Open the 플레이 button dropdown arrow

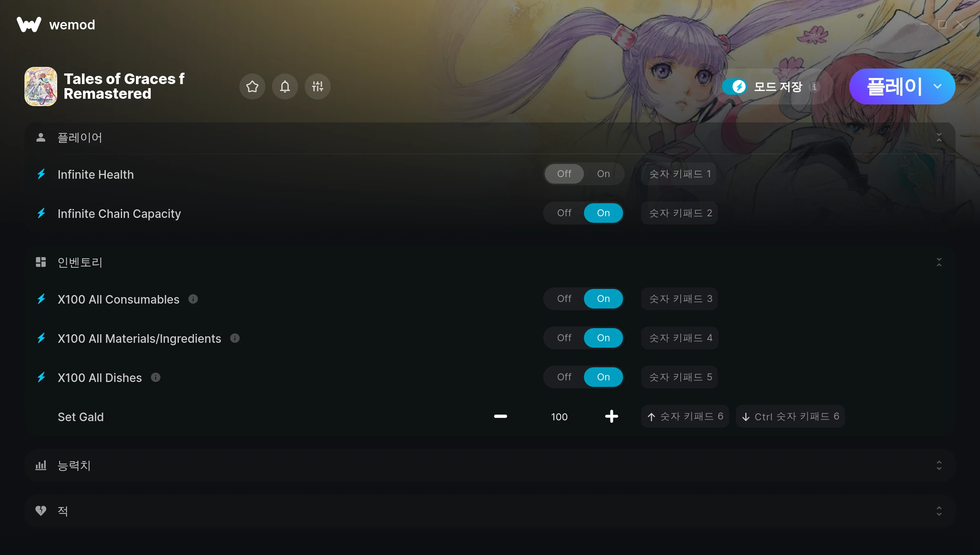(938, 87)
